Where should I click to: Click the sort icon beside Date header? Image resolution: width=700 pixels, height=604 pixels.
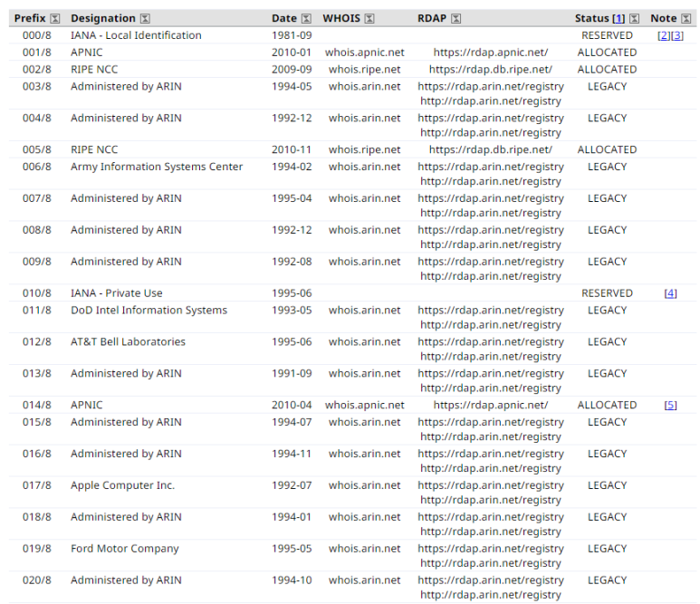coord(305,19)
